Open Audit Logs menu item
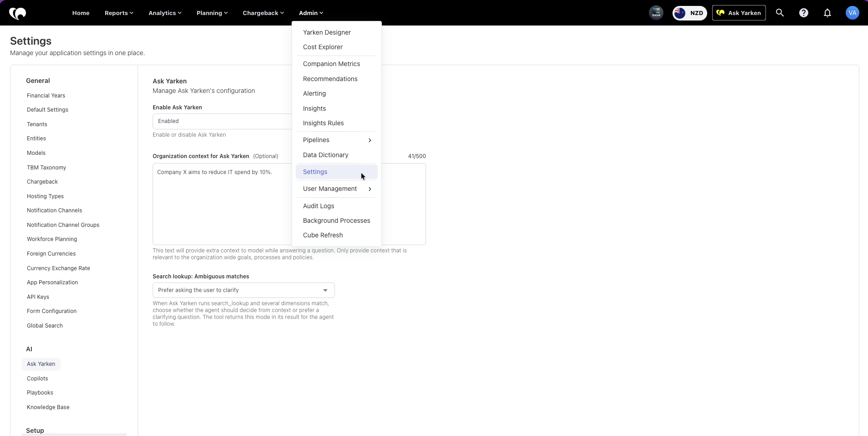Image resolution: width=868 pixels, height=436 pixels. click(337, 206)
